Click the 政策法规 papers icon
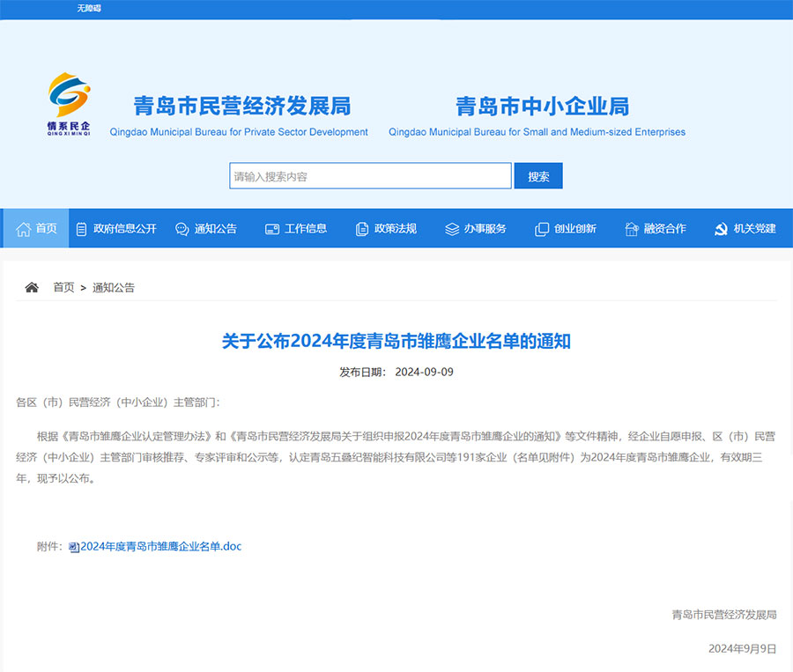 pos(362,229)
